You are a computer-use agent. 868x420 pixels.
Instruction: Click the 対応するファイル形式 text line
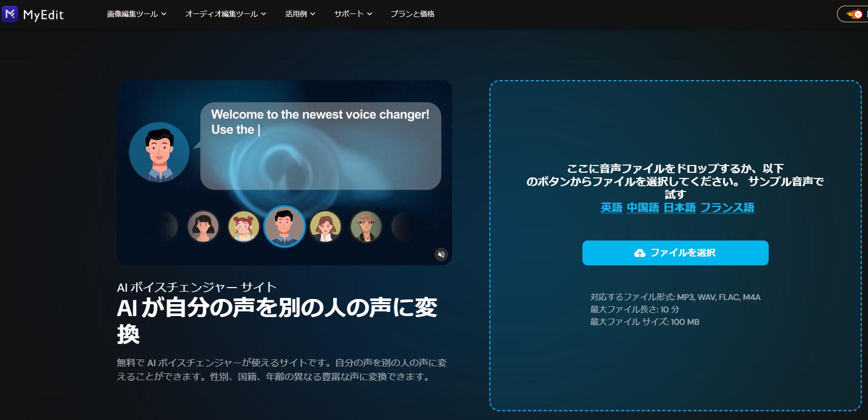pyautogui.click(x=675, y=297)
